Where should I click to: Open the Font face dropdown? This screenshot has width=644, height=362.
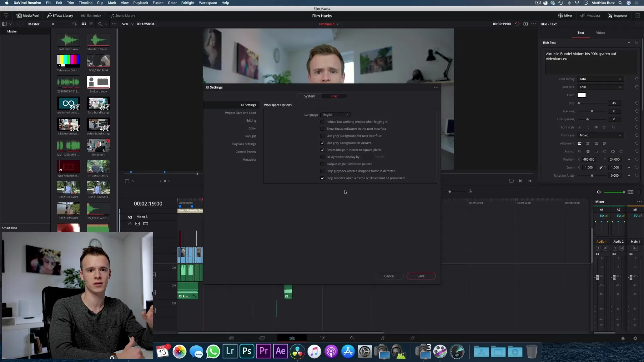pyautogui.click(x=600, y=87)
